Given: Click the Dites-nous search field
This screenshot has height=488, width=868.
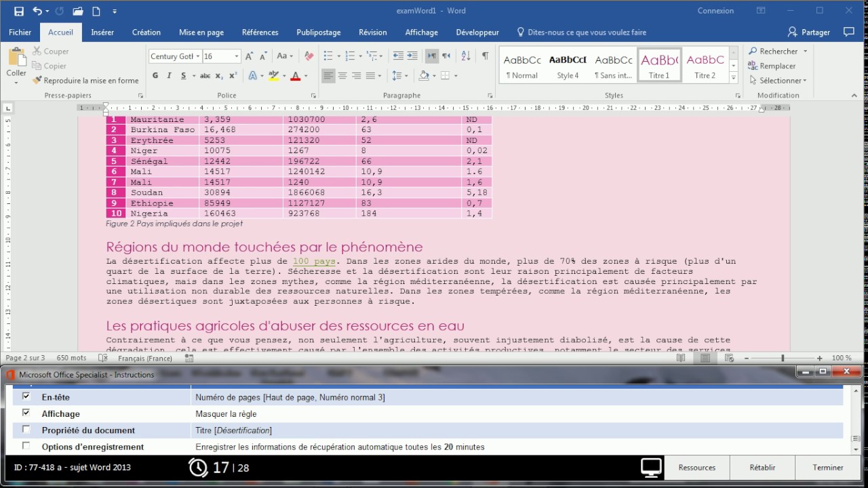Looking at the screenshot, I should 581,32.
